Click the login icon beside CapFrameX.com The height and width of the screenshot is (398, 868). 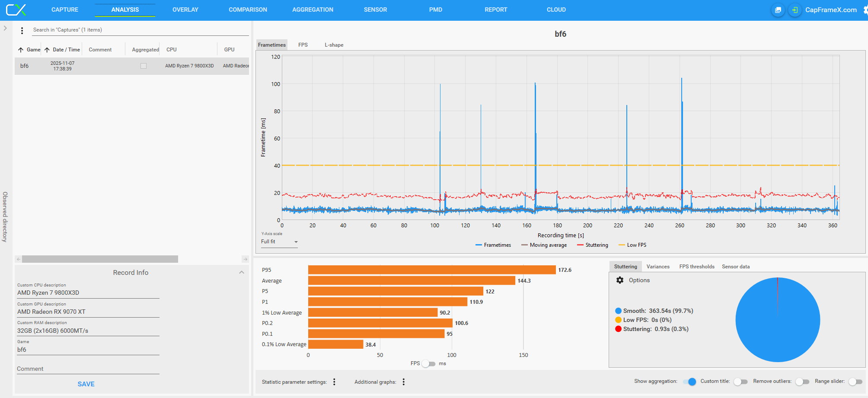pyautogui.click(x=795, y=10)
